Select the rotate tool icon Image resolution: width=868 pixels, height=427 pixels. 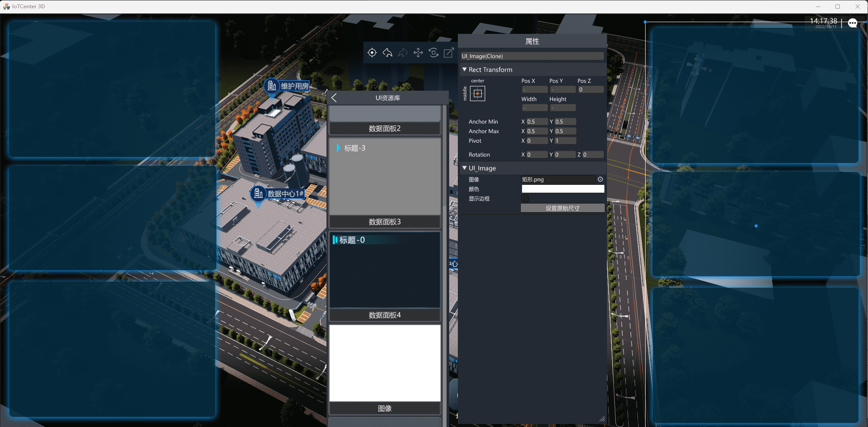pos(433,53)
